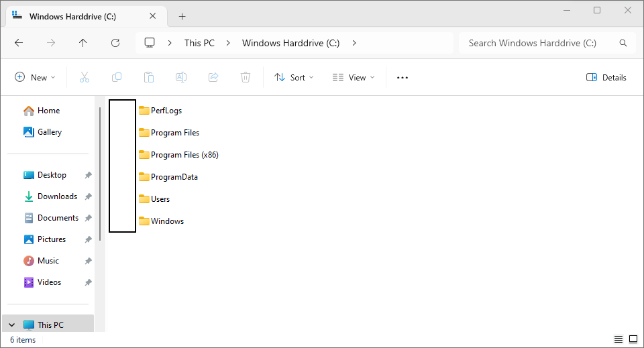Click the navigation pane scrollbar
This screenshot has width=644, height=348.
pyautogui.click(x=100, y=174)
